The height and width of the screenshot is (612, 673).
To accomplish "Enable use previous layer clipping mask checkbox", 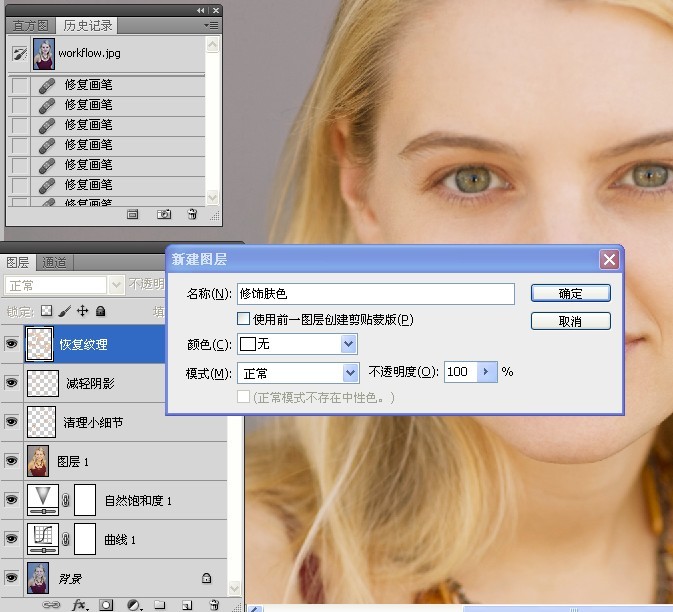I will pyautogui.click(x=243, y=319).
